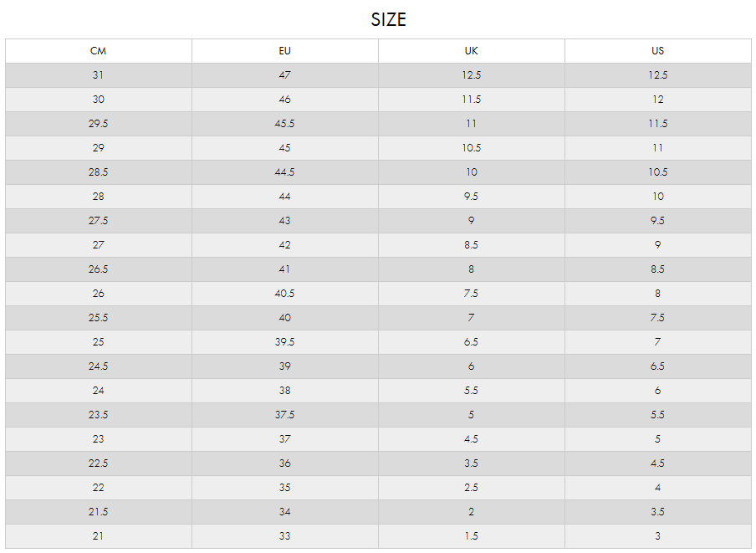Select EU size 39.5 cell
This screenshot has height=553, width=756.
[285, 342]
